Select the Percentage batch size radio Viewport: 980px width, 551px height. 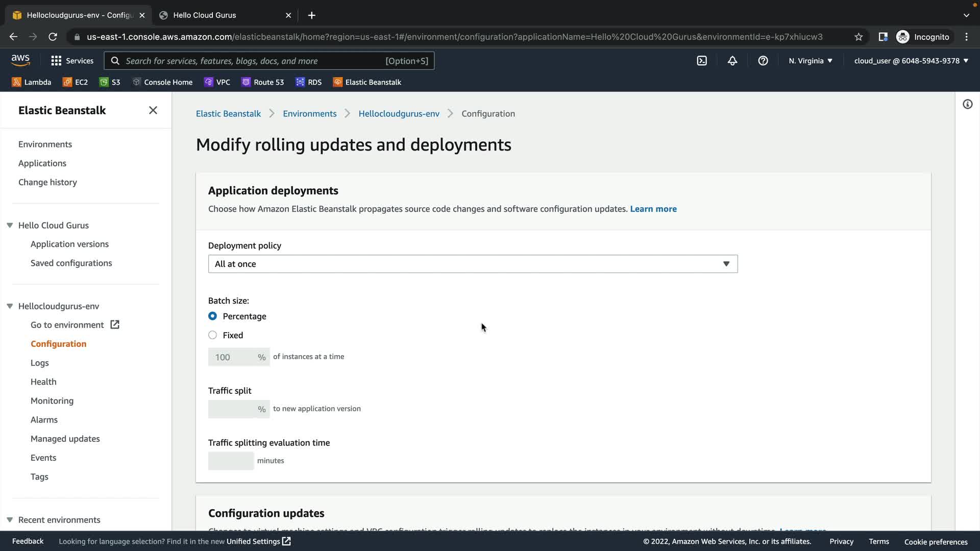point(212,316)
